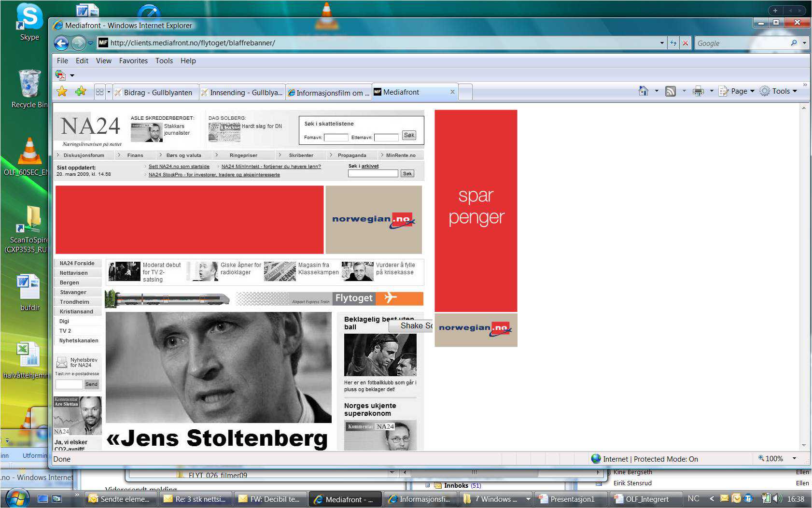This screenshot has width=812, height=508.
Task: Click the Add to Favorites icon
Action: tap(81, 91)
